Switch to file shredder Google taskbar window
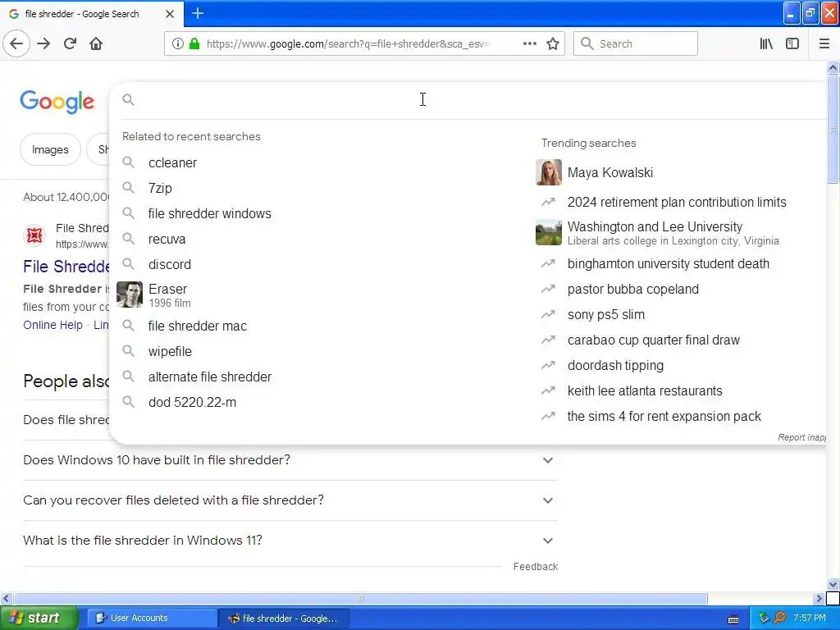The width and height of the screenshot is (840, 630). point(284,619)
